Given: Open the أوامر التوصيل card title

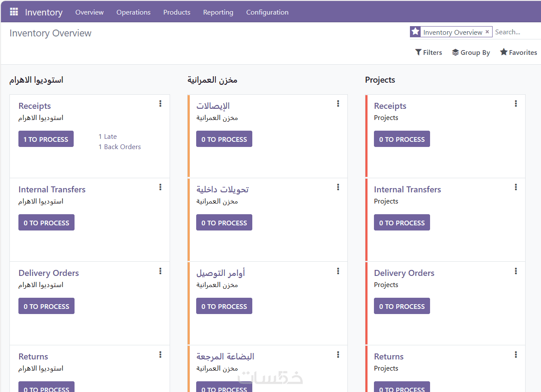Looking at the screenshot, I should point(221,273).
